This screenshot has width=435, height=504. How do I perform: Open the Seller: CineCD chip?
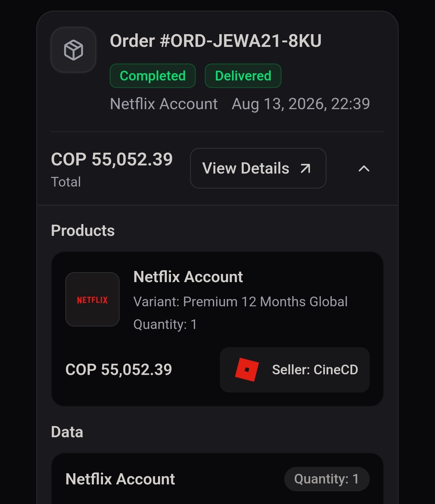pos(295,370)
